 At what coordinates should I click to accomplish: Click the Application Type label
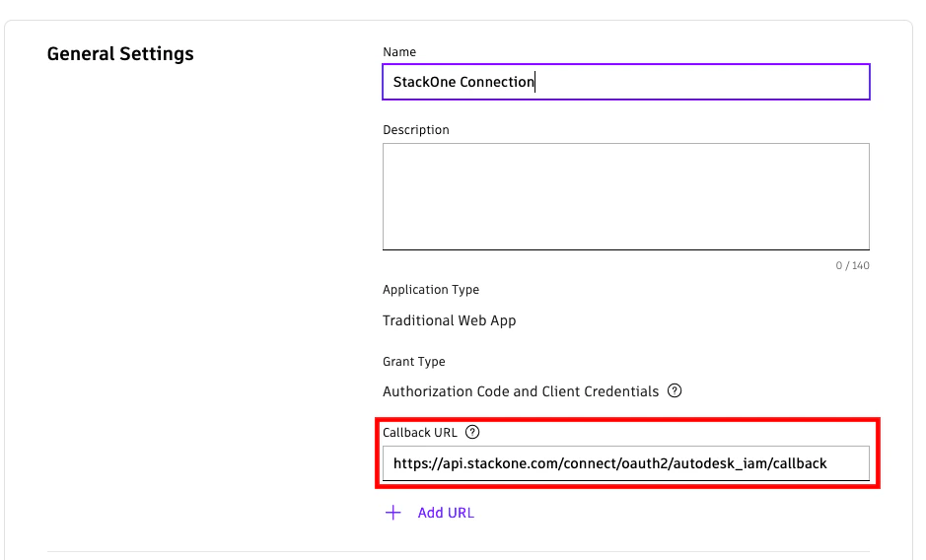431,290
